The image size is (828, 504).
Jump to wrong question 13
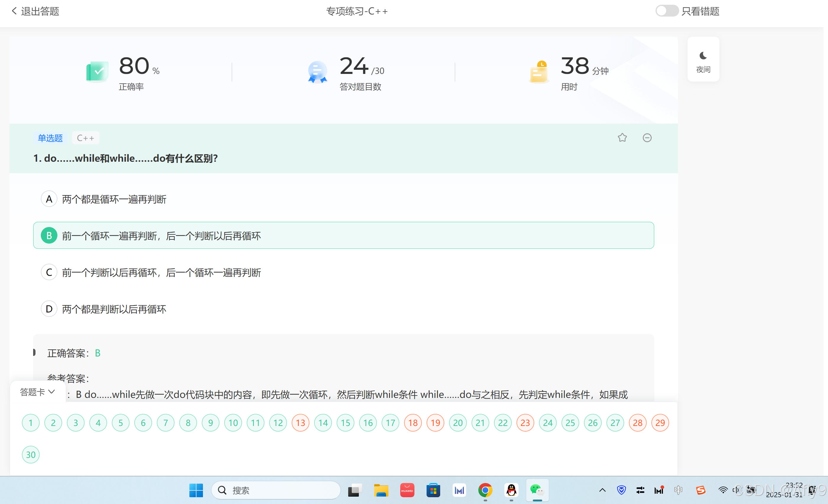tap(301, 423)
